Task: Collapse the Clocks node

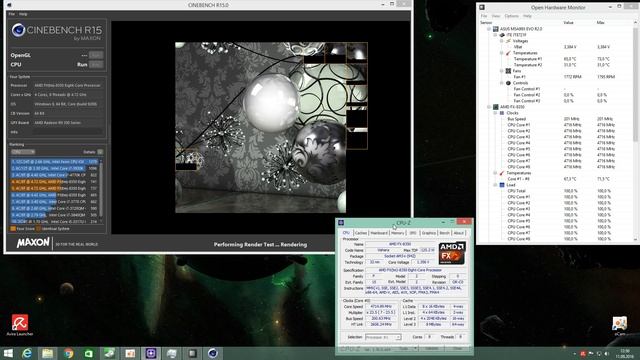Action: click(x=496, y=113)
